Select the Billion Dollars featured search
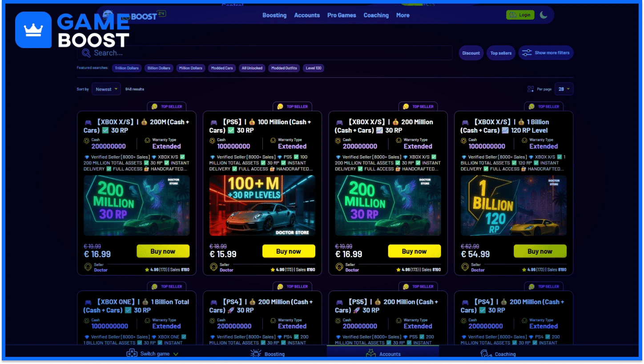Image resolution: width=644 pixels, height=364 pixels. pyautogui.click(x=159, y=68)
